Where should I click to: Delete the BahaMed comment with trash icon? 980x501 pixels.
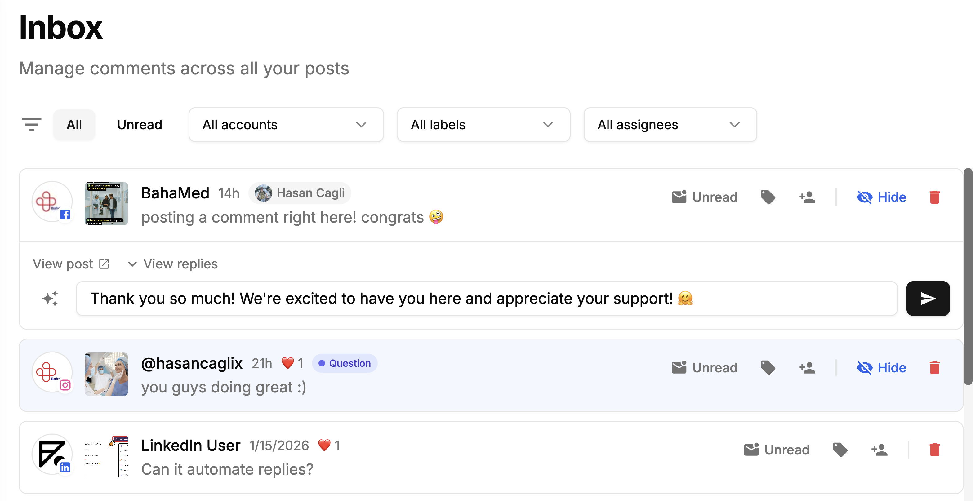pos(934,197)
